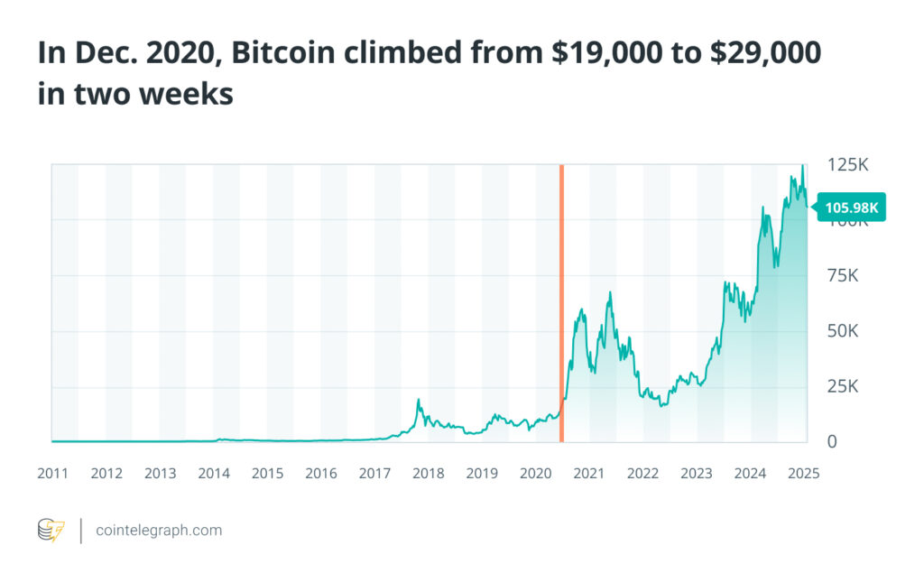Click the 2021 year label
924x582 pixels.
click(x=589, y=473)
